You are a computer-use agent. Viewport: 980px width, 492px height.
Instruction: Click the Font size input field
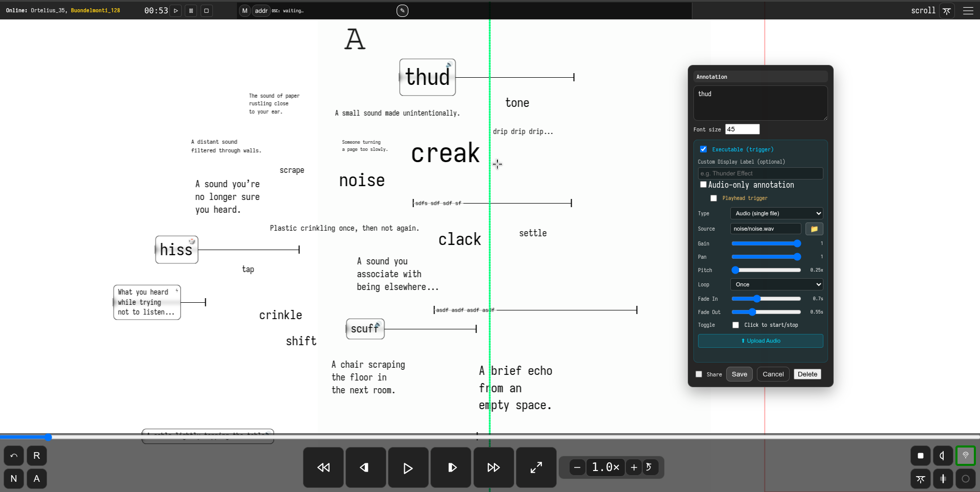[742, 129]
